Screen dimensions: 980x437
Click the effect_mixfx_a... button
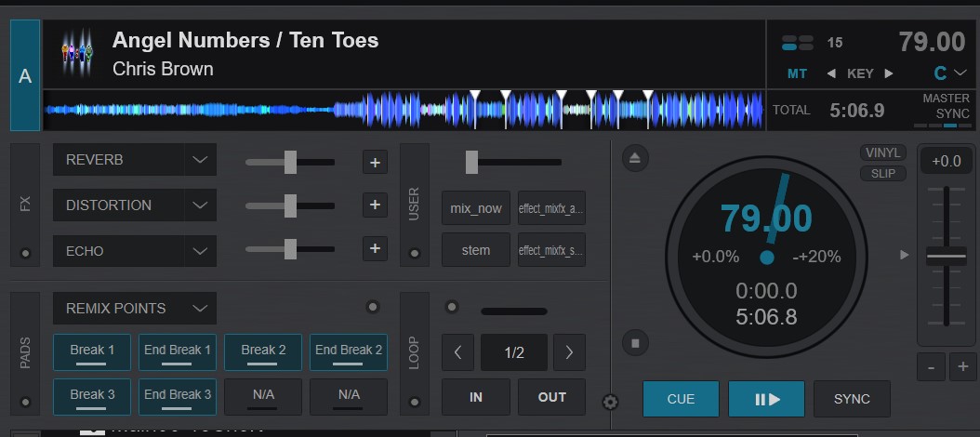pyautogui.click(x=552, y=207)
